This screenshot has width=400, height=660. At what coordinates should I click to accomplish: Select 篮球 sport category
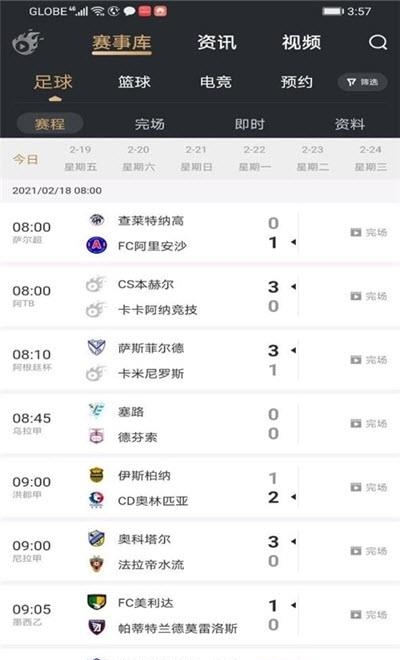pyautogui.click(x=134, y=82)
